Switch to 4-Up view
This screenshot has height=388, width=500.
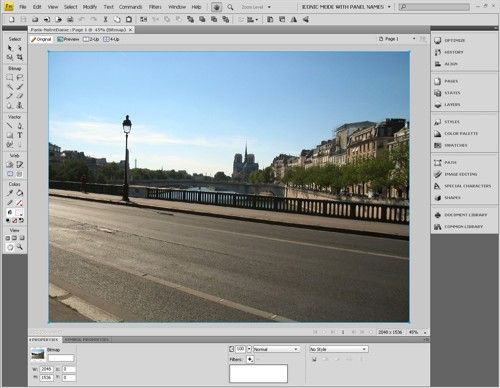(111, 39)
